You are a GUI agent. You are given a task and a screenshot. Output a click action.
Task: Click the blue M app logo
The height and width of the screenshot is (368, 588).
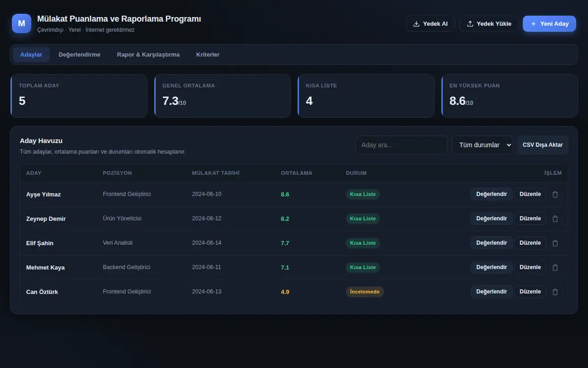pyautogui.click(x=22, y=24)
